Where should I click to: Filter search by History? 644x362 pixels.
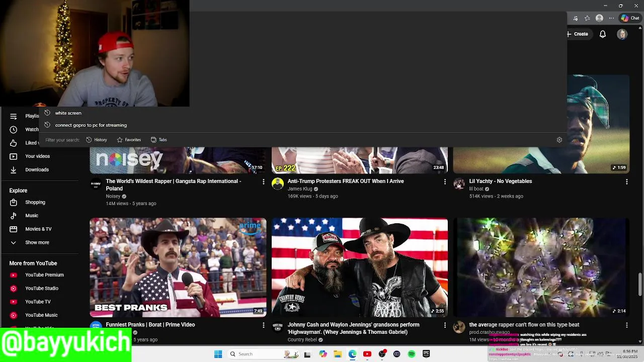97,140
